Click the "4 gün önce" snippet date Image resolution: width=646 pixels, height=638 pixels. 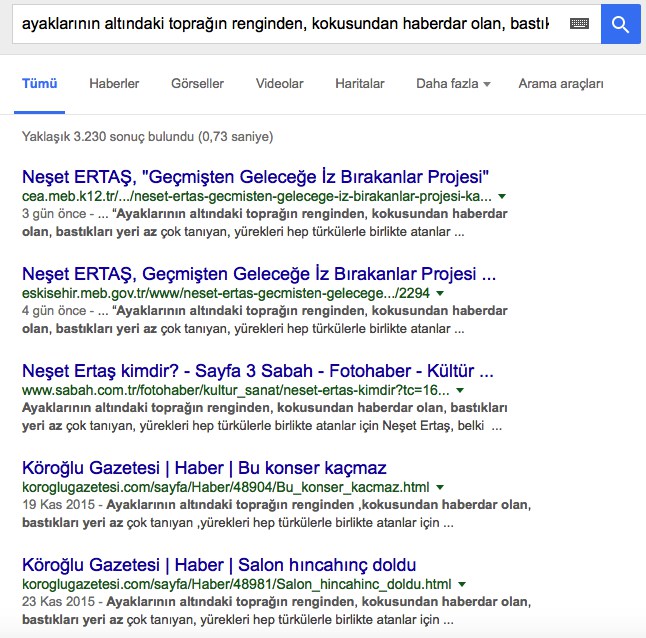(54, 311)
